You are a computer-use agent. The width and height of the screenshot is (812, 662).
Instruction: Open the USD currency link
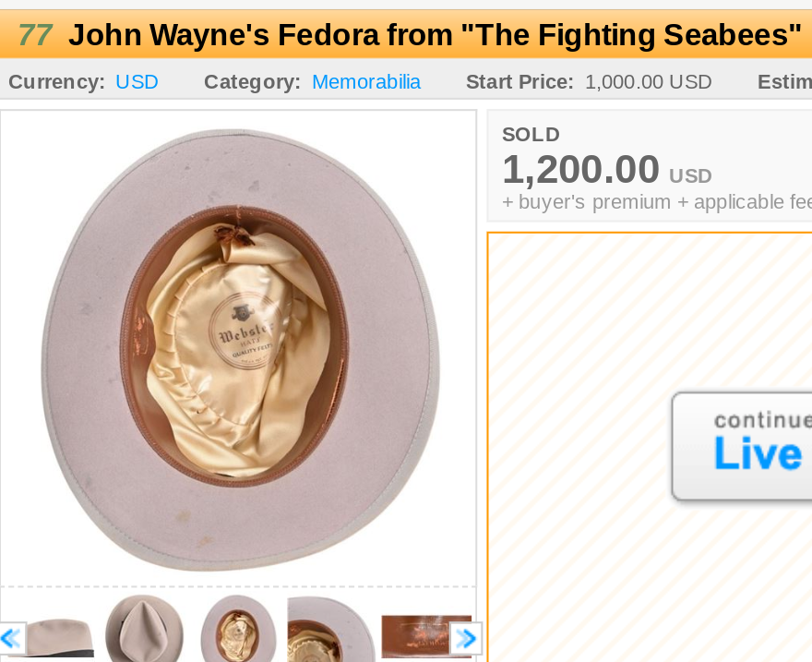coord(137,82)
